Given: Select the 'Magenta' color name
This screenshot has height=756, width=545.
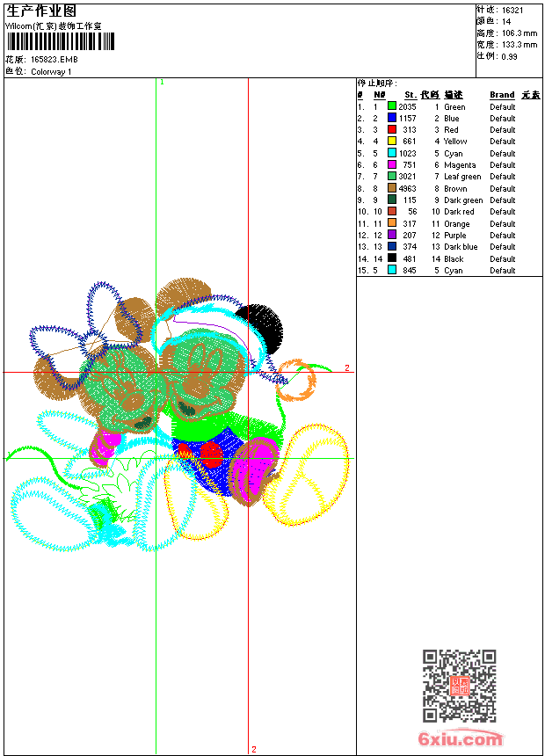Looking at the screenshot, I should 460,165.
